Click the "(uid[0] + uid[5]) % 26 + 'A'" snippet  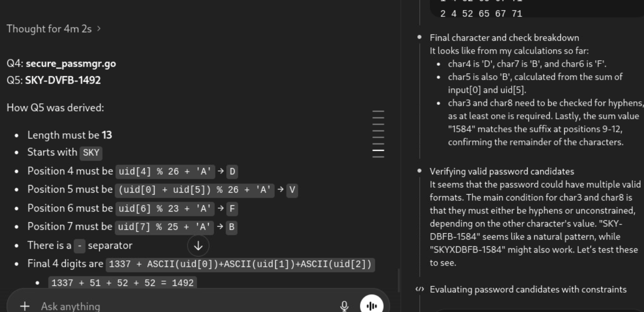pyautogui.click(x=195, y=190)
